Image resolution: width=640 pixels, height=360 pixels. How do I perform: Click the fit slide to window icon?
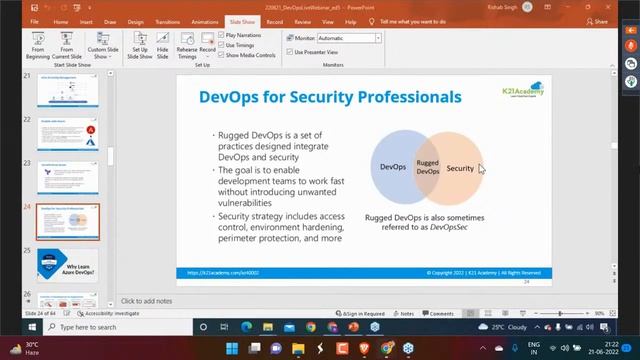pyautogui.click(x=613, y=313)
